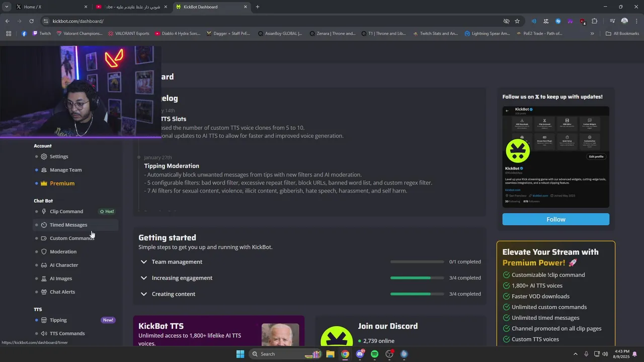Viewport: 644px width, 362px height.
Task: Open Chrome three-dot menu
Action: 636,21
